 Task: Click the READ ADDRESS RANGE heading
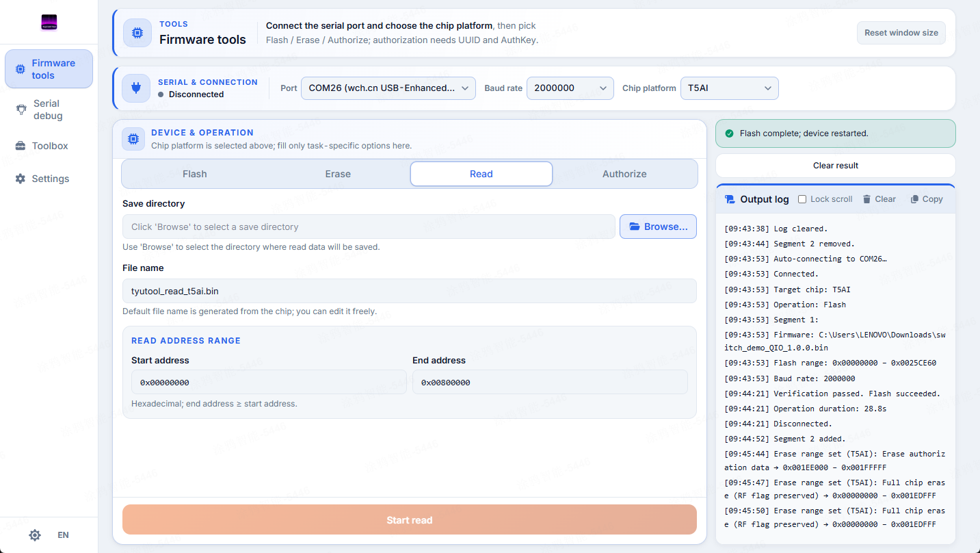[186, 340]
